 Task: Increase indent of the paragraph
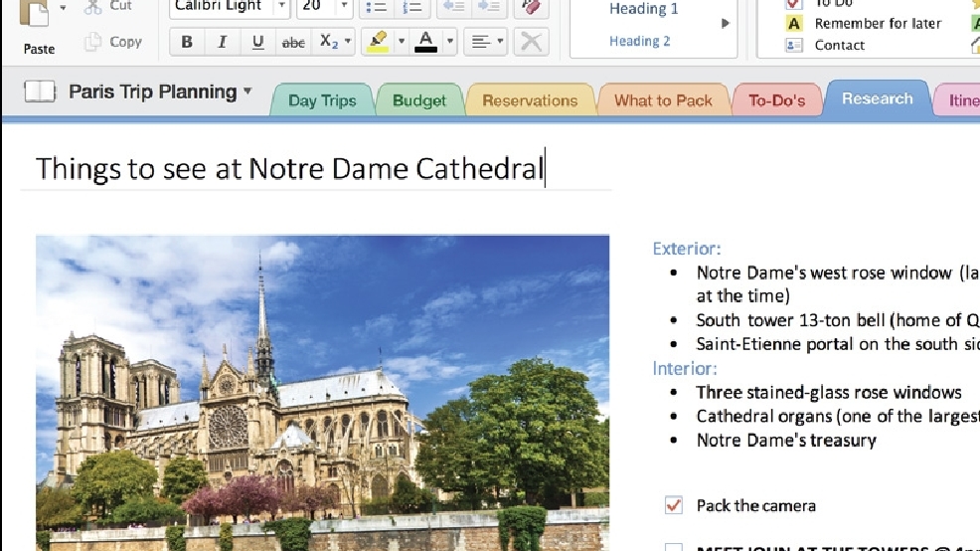489,8
